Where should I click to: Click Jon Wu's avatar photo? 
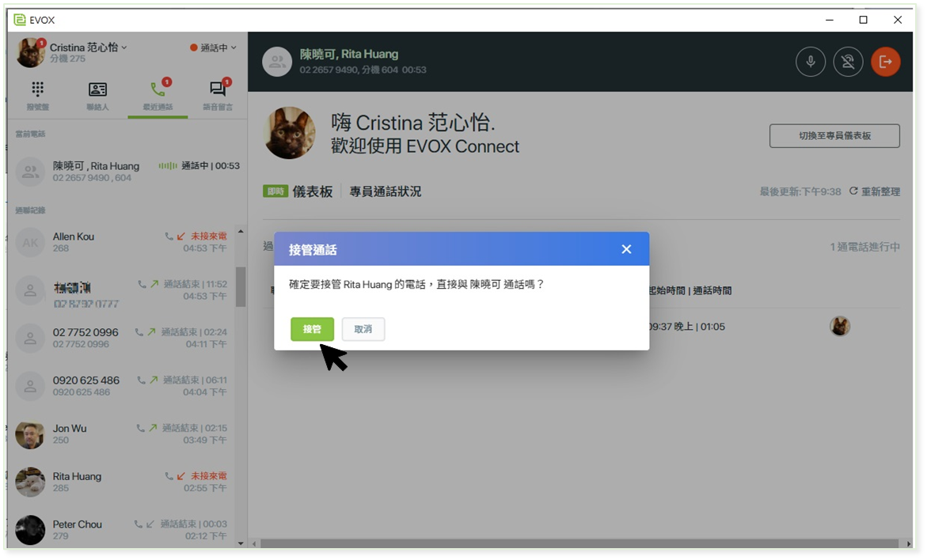click(29, 435)
